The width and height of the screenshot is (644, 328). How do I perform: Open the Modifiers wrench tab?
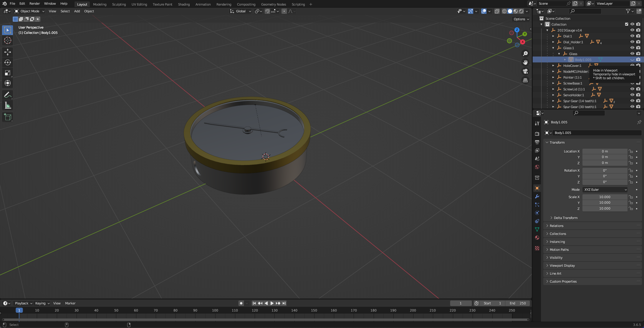coord(537,196)
